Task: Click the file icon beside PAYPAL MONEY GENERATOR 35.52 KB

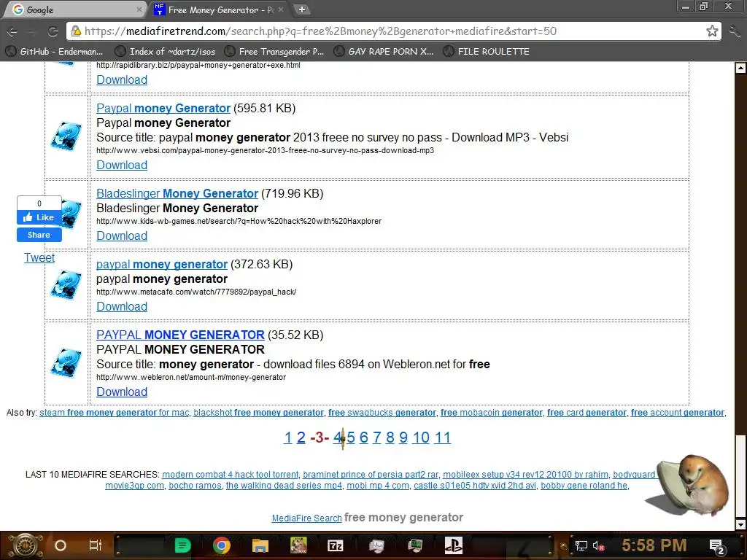Action: click(x=66, y=363)
